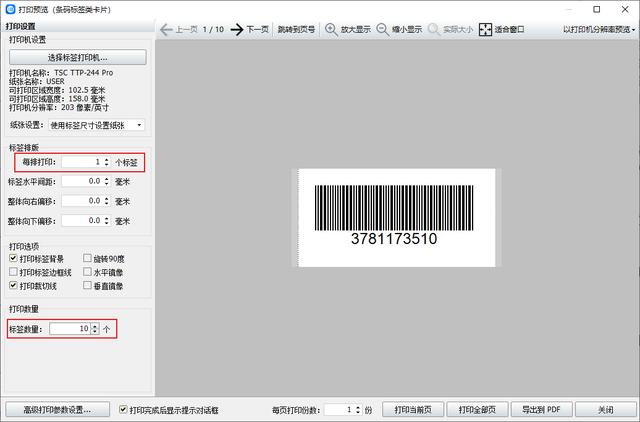Focus the 整体向右偏移 value field
The width and height of the screenshot is (640, 422).
(x=82, y=201)
